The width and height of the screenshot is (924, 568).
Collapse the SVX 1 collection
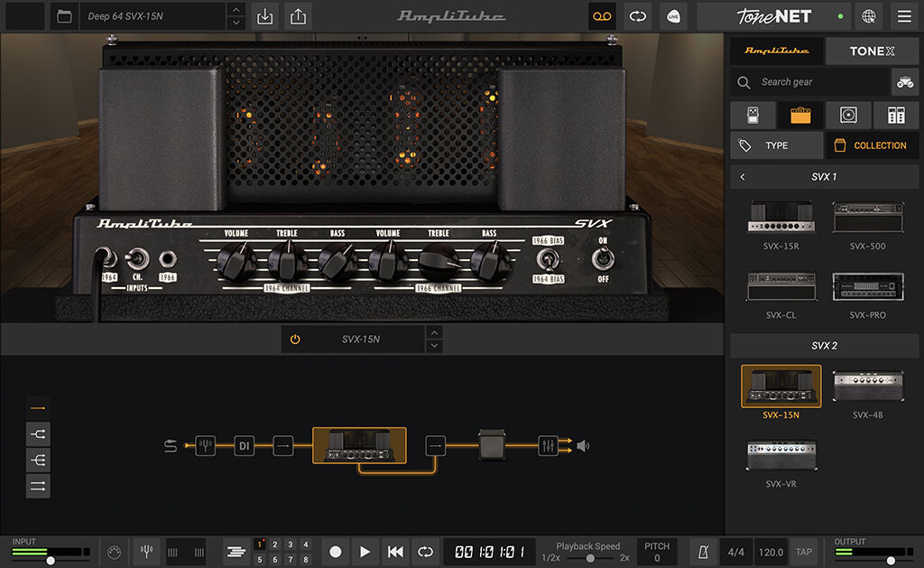742,176
